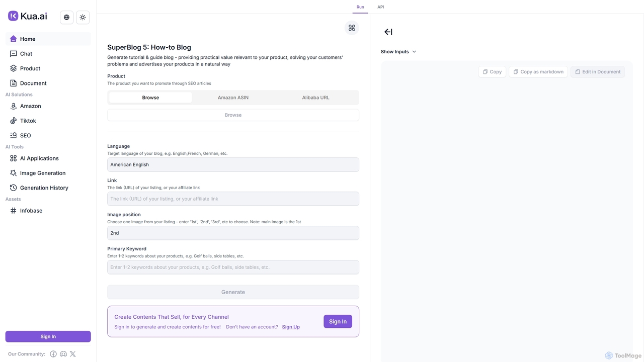The width and height of the screenshot is (644, 362).
Task: Click the Kua.ai logo icon
Action: click(x=13, y=16)
